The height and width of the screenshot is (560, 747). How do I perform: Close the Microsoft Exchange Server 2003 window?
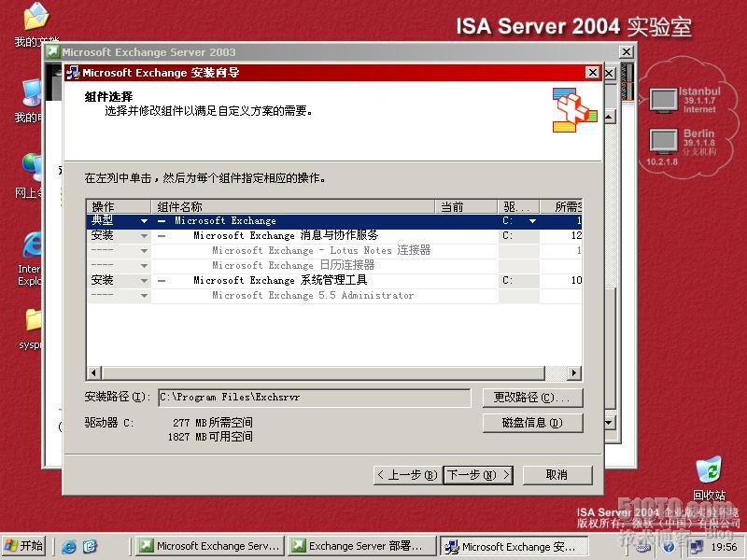click(x=626, y=51)
